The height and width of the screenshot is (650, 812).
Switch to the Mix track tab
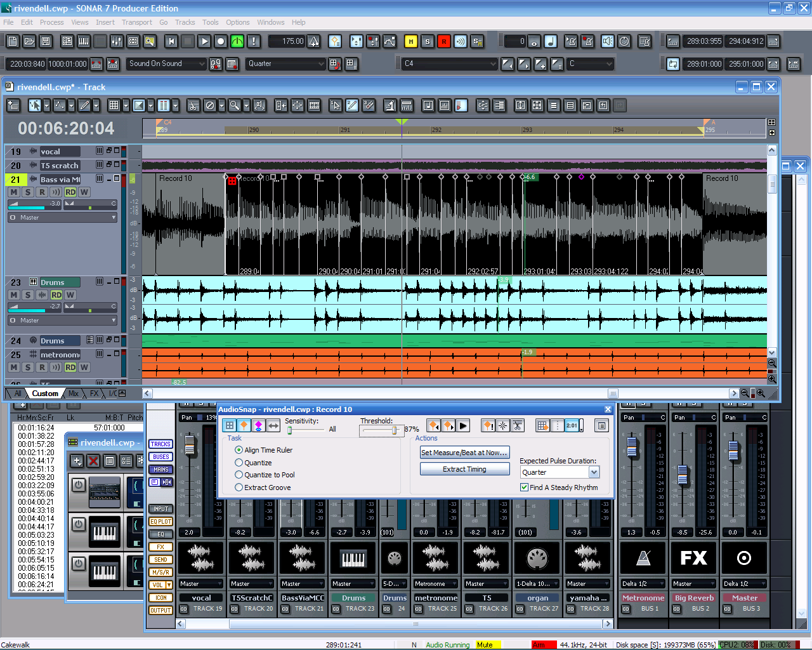point(74,394)
